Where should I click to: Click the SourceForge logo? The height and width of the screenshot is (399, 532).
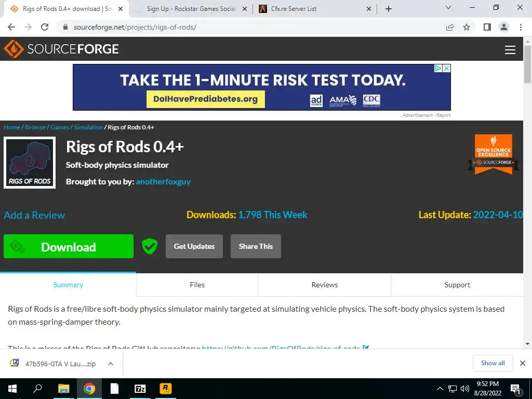pos(61,49)
